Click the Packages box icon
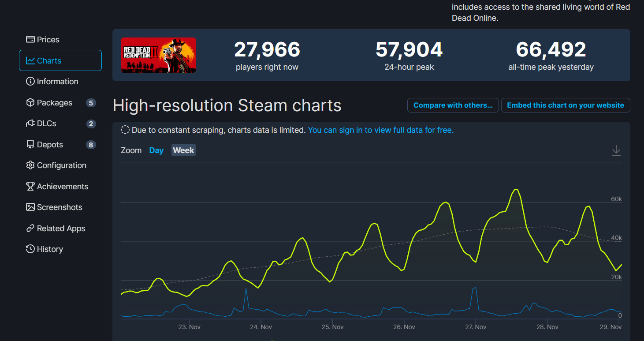644x341 pixels. click(30, 102)
